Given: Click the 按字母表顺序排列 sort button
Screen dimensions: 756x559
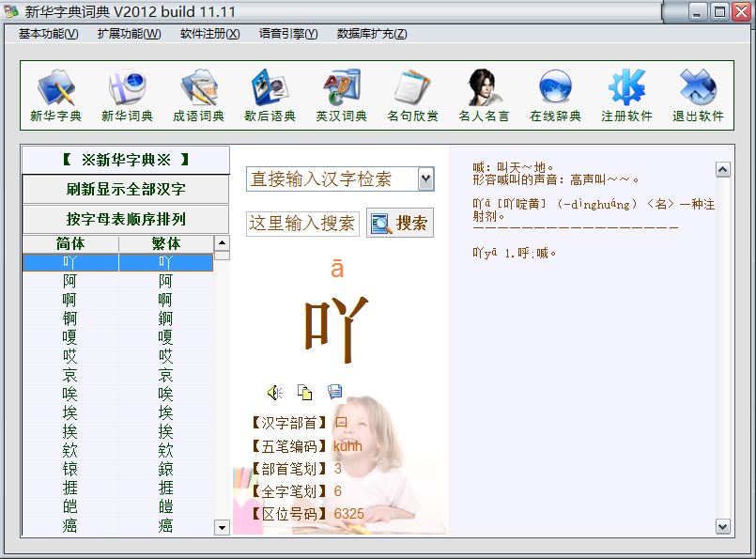Looking at the screenshot, I should tap(126, 219).
